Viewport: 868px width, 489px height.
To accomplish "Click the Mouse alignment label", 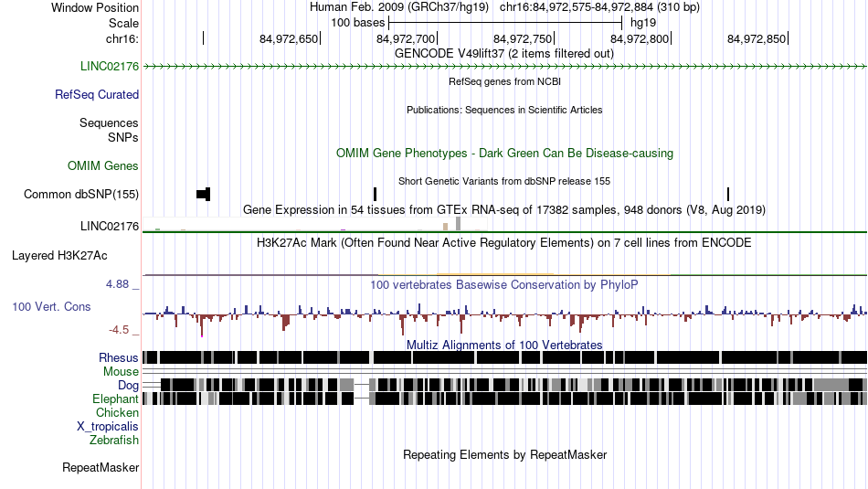I will pyautogui.click(x=121, y=372).
